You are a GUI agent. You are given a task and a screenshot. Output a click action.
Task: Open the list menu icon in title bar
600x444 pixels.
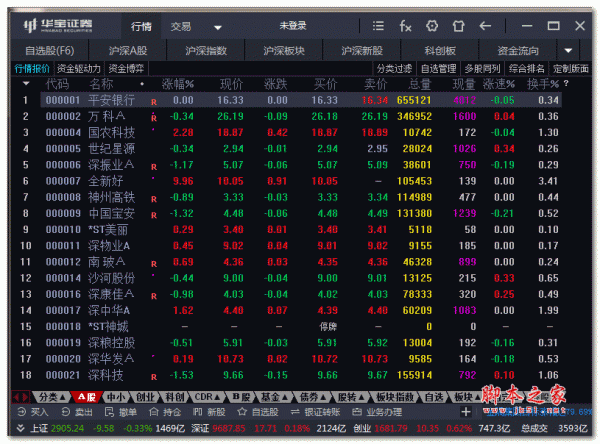pos(378,26)
